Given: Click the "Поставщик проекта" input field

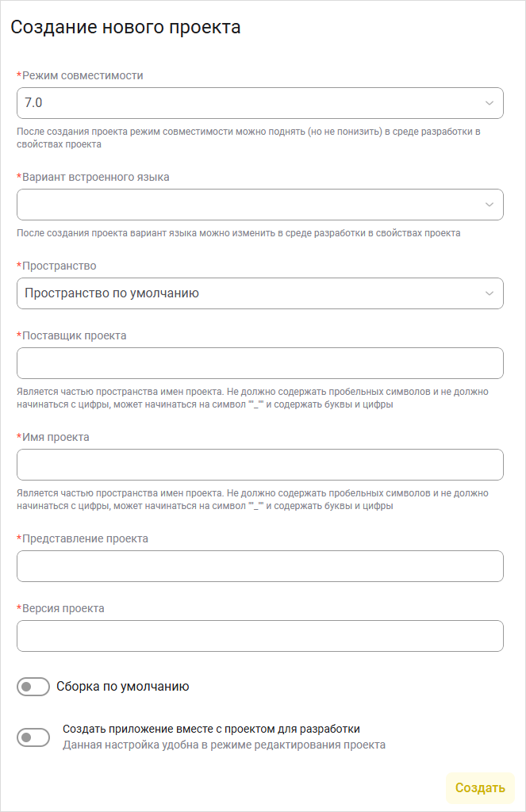Looking at the screenshot, I should click(260, 363).
